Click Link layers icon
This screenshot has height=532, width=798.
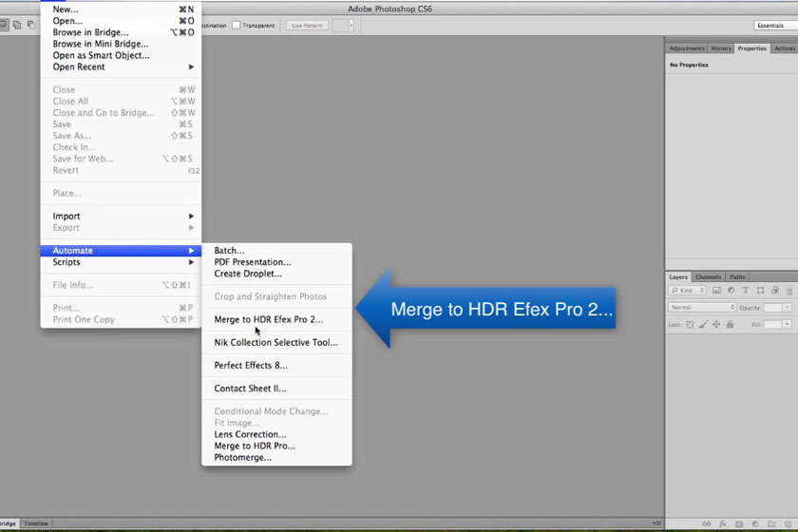[707, 523]
